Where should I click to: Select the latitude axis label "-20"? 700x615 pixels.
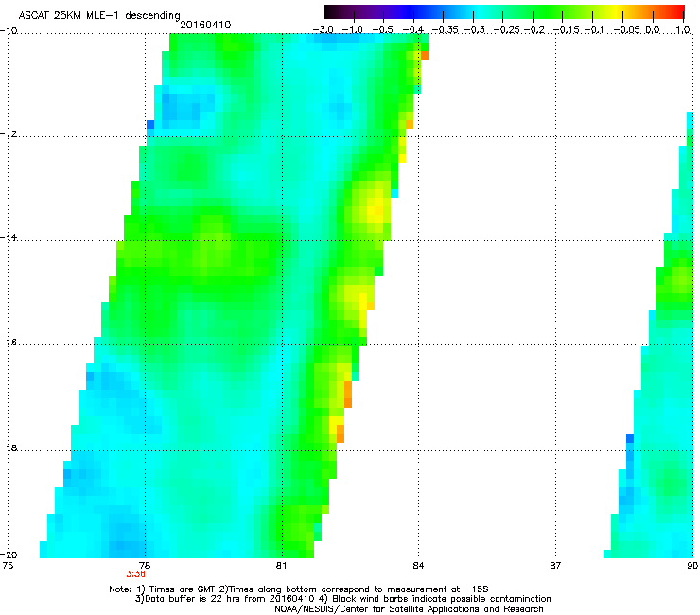point(9,554)
